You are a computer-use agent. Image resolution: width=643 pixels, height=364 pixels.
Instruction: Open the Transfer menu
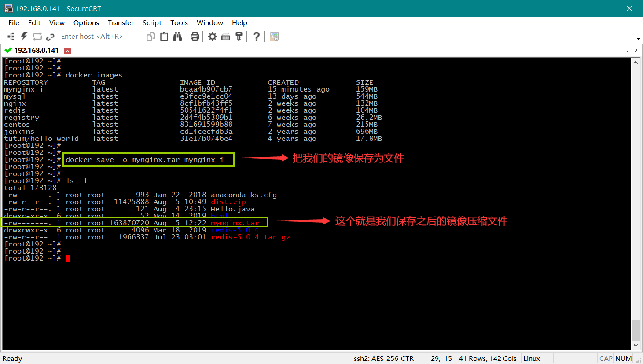tap(121, 22)
